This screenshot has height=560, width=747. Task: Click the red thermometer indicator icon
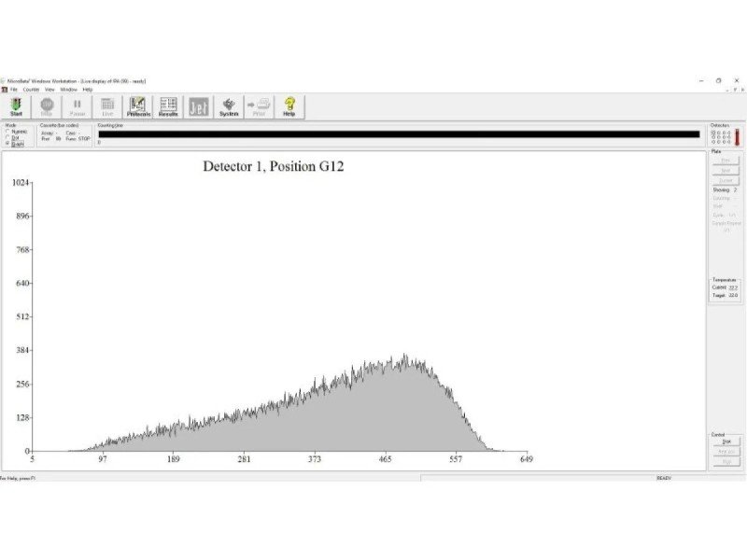click(x=738, y=137)
